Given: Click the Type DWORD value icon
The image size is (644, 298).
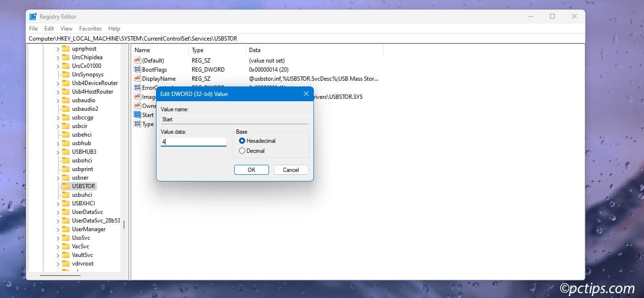Looking at the screenshot, I should (137, 124).
